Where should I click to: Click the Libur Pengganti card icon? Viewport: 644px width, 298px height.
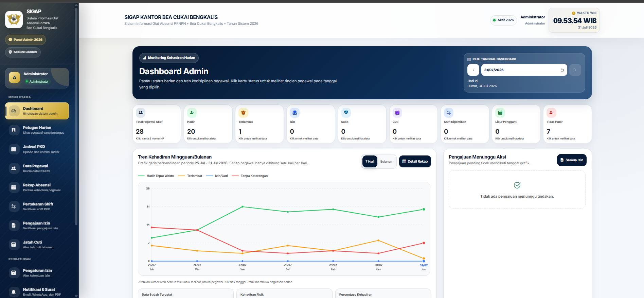coord(500,113)
